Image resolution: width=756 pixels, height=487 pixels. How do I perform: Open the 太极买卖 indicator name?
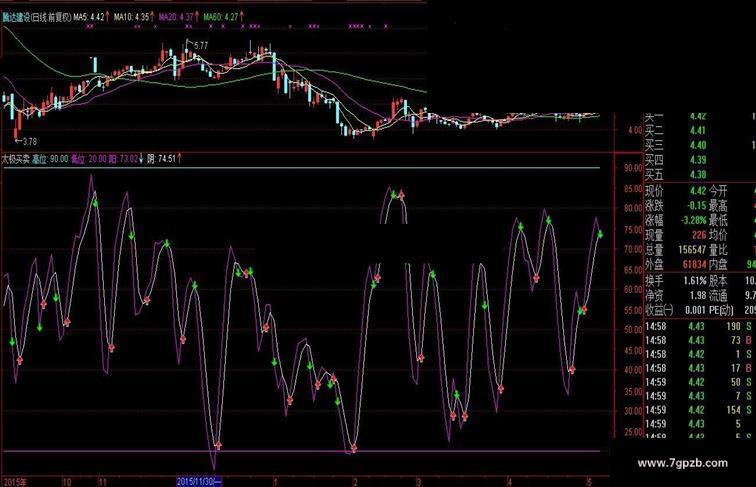click(x=15, y=159)
